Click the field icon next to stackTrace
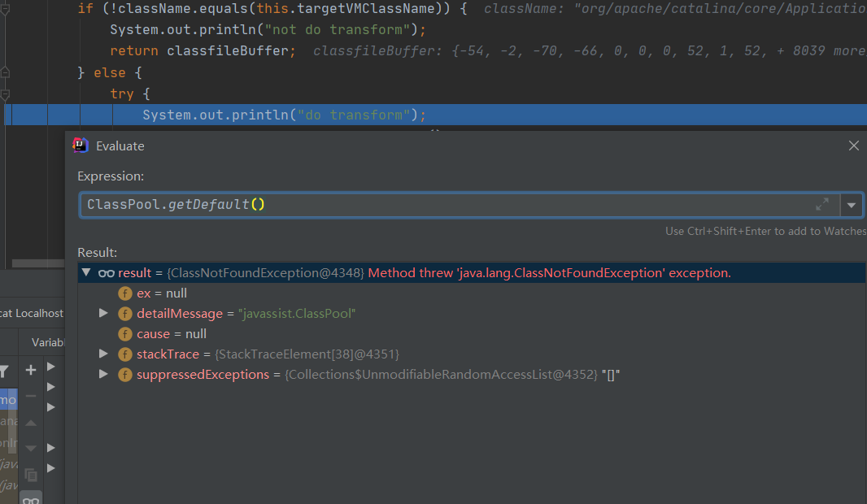867x504 pixels. tap(125, 354)
